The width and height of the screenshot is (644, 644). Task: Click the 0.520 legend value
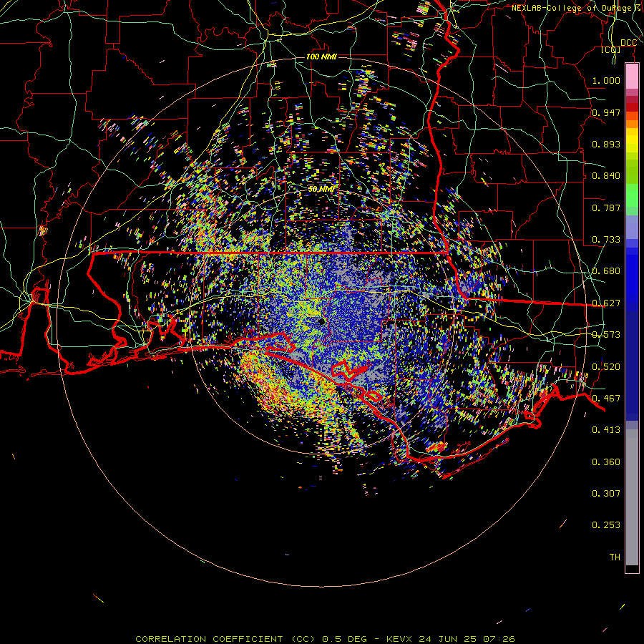tap(606, 367)
